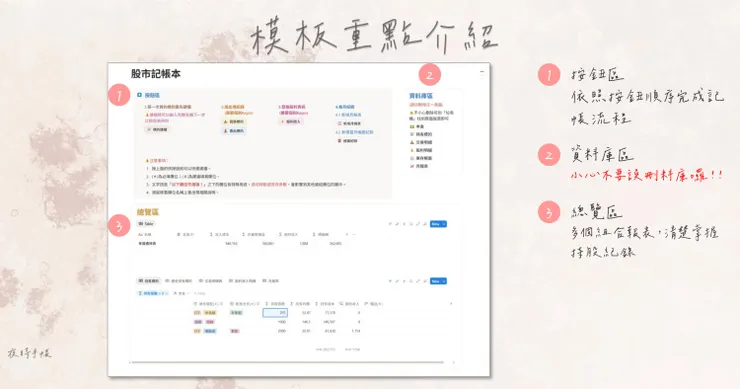Viewport: 740px width, 389px height.
Task: Click the button under step 4.1
Action: point(349,123)
